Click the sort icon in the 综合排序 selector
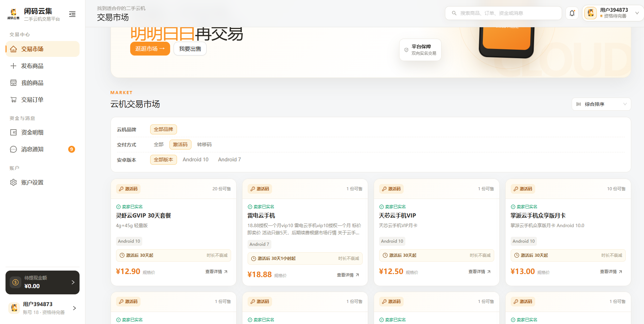Image resolution: width=644 pixels, height=324 pixels. [x=579, y=104]
